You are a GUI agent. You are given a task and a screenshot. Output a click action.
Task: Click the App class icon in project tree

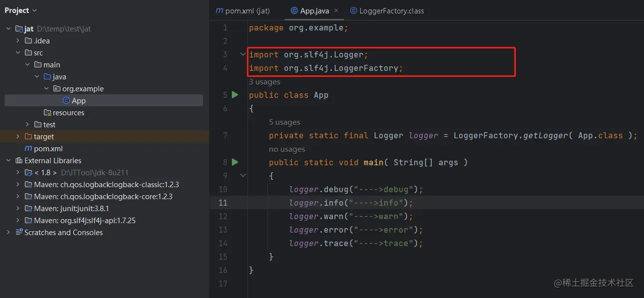pyautogui.click(x=66, y=101)
